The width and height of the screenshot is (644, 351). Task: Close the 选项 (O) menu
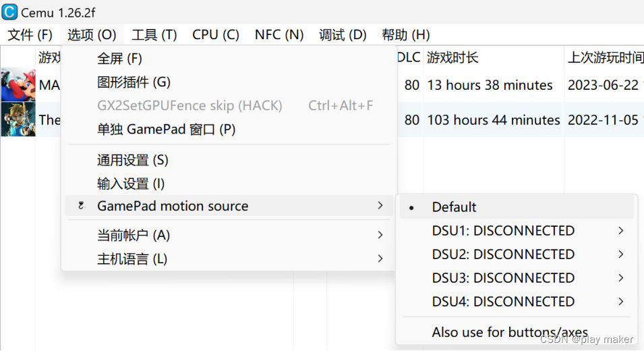coord(92,35)
